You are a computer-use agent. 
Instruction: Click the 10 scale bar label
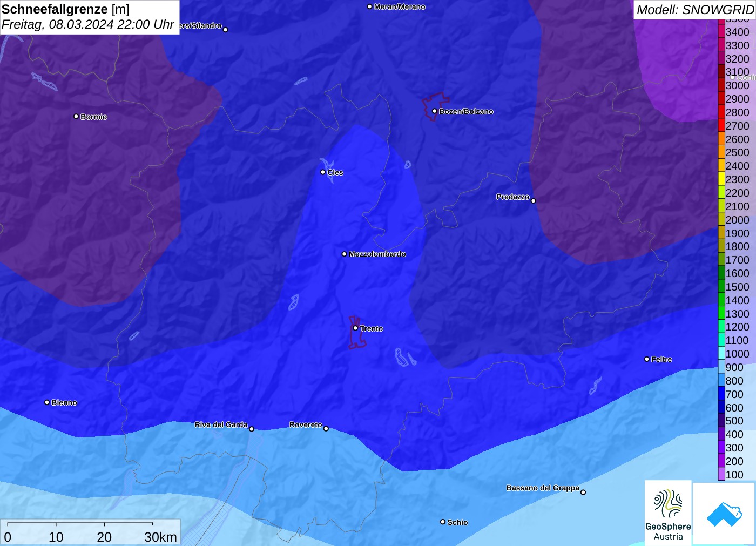(56, 537)
